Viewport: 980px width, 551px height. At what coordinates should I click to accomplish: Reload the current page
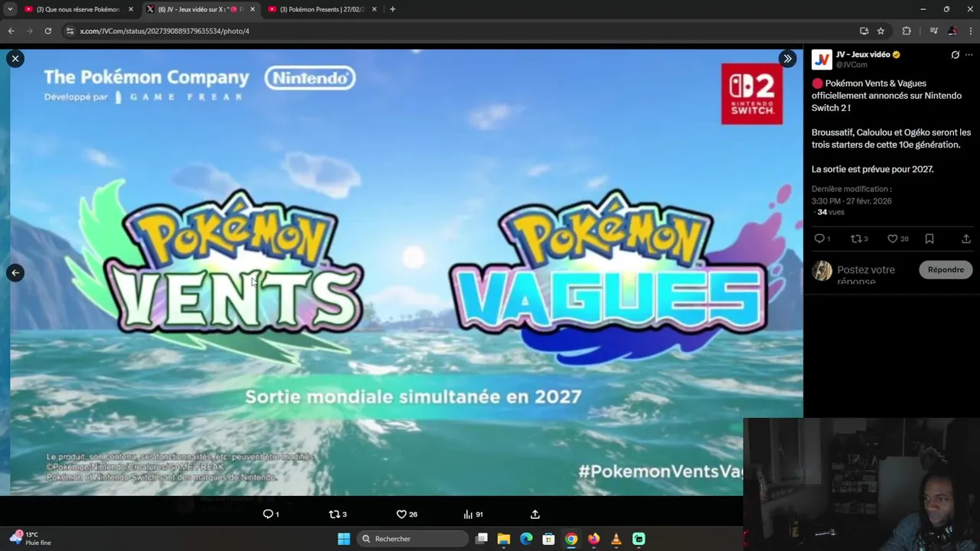47,31
